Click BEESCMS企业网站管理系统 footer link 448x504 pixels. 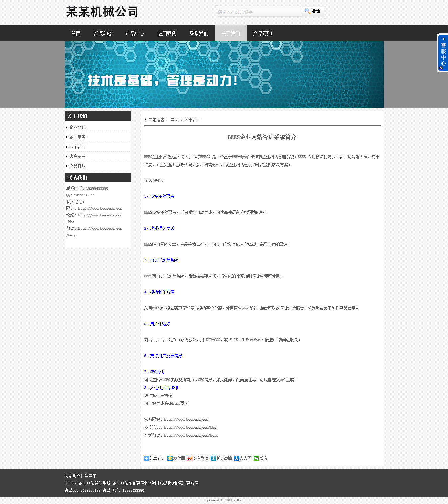tap(132, 483)
